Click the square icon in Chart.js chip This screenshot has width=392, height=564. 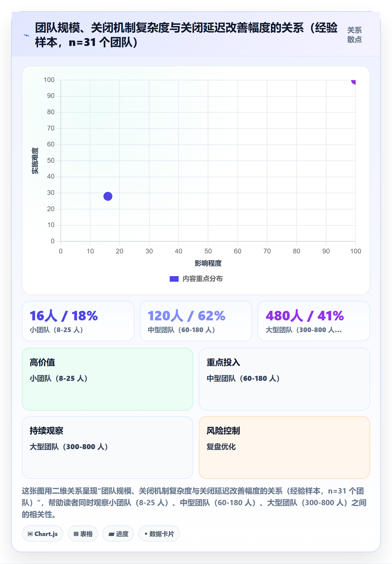click(30, 534)
